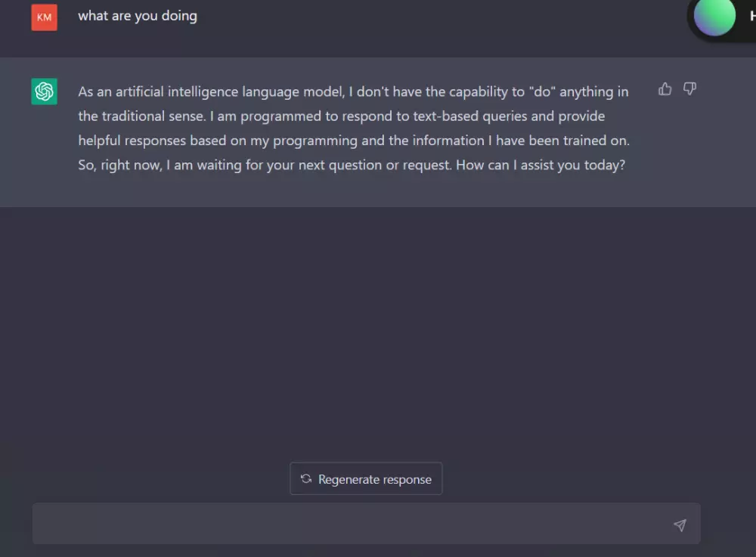Click the user message "what are you doing"
756x557 pixels.
[x=138, y=16]
